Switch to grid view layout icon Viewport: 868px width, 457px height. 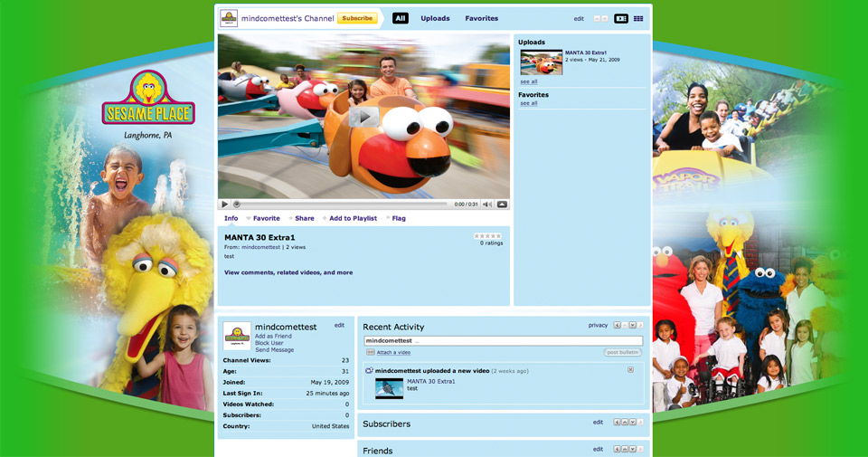pyautogui.click(x=638, y=19)
